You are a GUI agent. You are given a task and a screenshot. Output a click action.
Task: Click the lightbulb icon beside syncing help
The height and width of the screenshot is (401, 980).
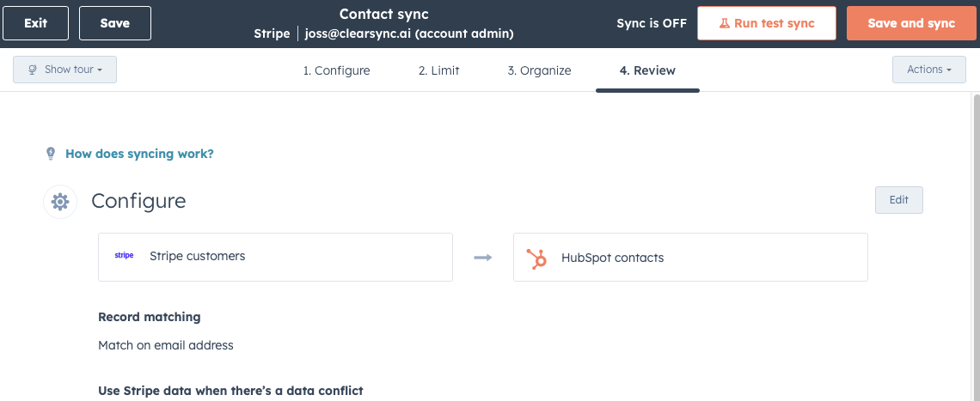(51, 154)
